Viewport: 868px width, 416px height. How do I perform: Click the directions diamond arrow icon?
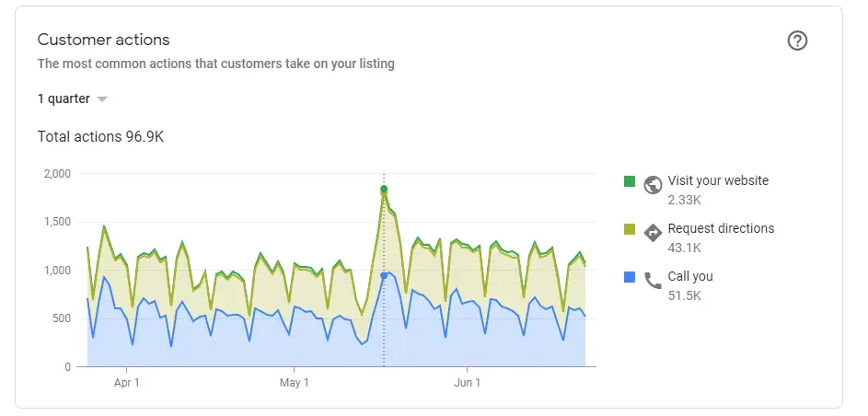point(654,232)
